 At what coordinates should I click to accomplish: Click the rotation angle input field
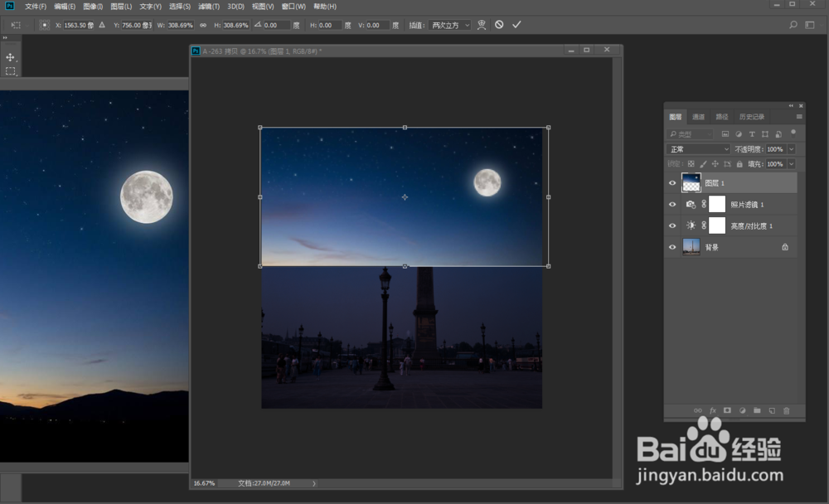(x=276, y=25)
